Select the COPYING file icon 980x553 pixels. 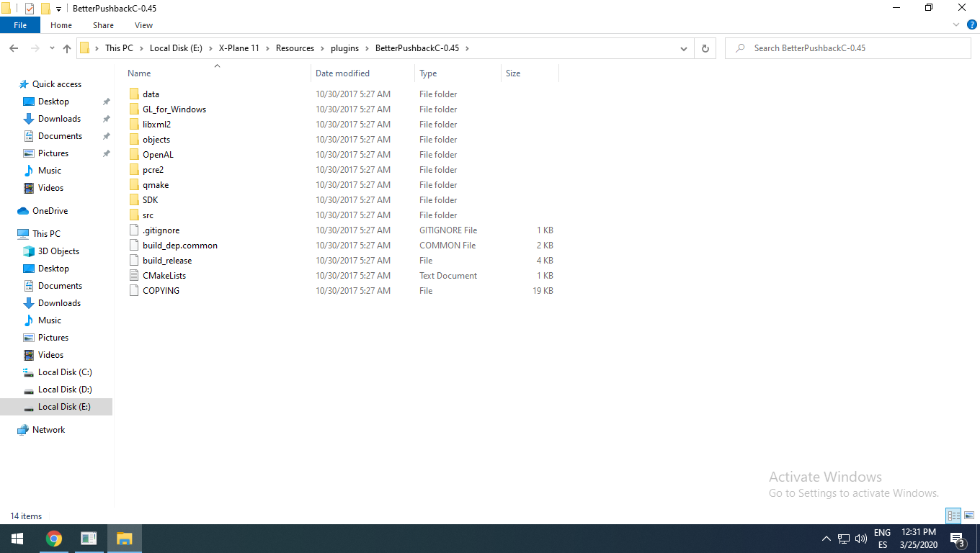click(133, 291)
